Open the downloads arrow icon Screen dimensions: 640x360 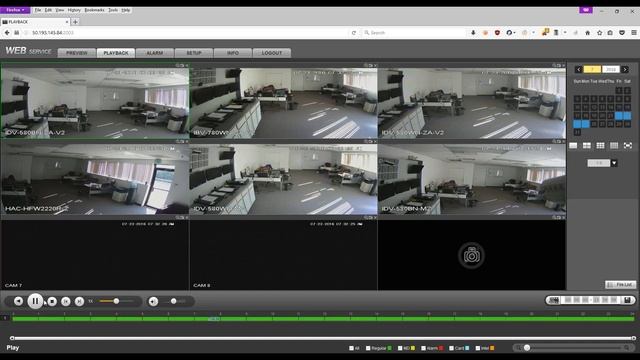473,33
